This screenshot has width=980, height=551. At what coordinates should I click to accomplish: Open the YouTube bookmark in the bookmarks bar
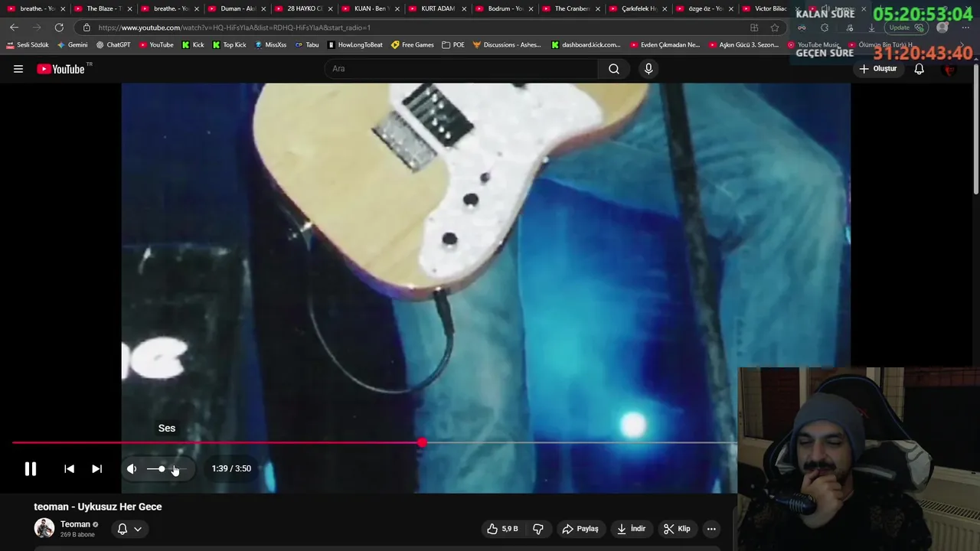coord(156,45)
